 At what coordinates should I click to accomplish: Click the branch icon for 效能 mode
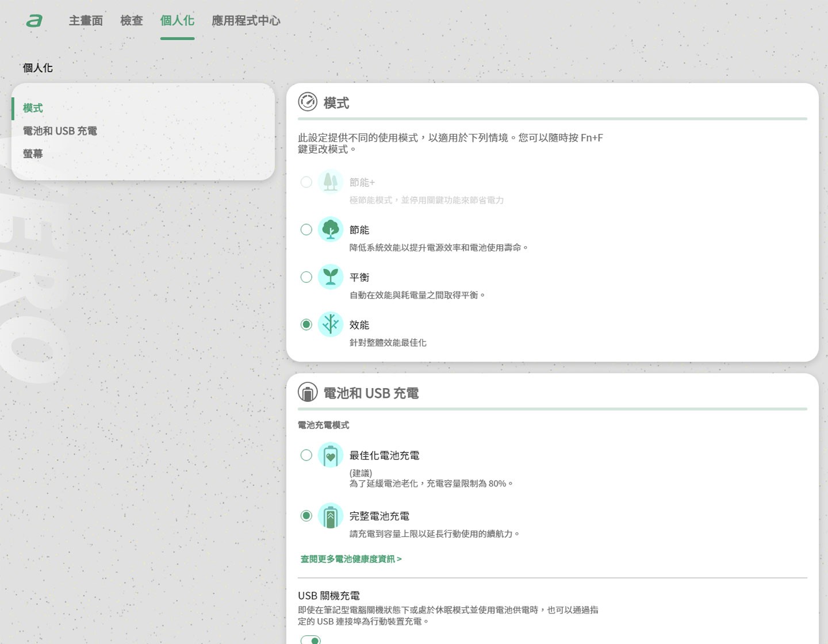331,324
